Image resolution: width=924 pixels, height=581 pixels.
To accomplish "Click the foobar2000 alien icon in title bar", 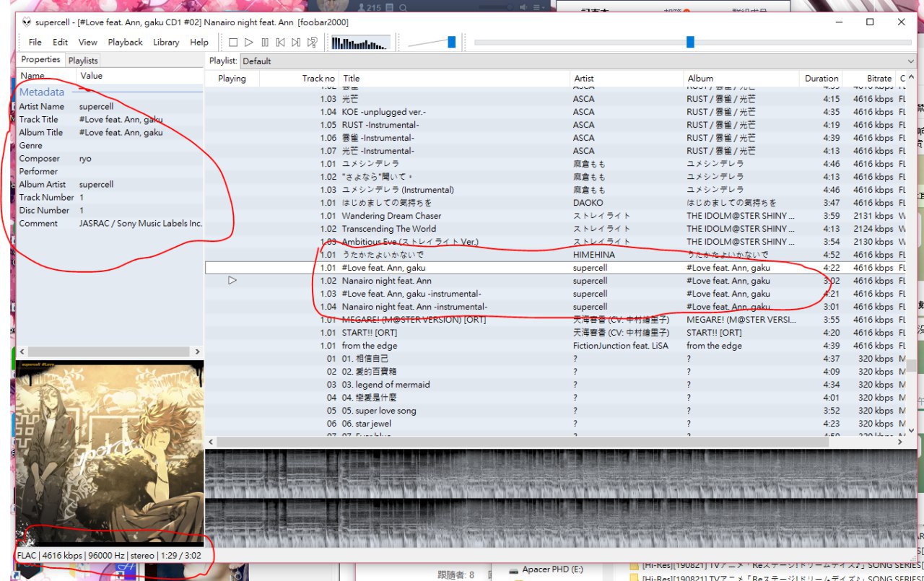I will tap(27, 22).
